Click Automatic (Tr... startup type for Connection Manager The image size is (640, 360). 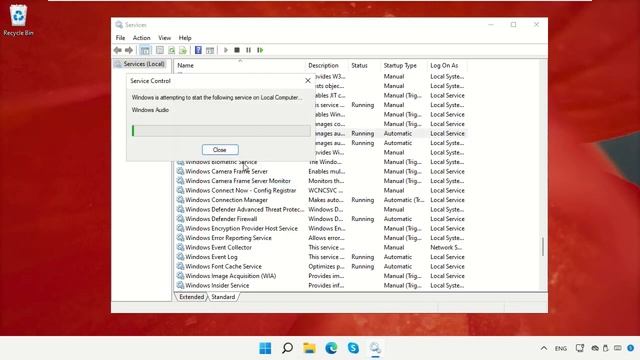click(x=404, y=200)
